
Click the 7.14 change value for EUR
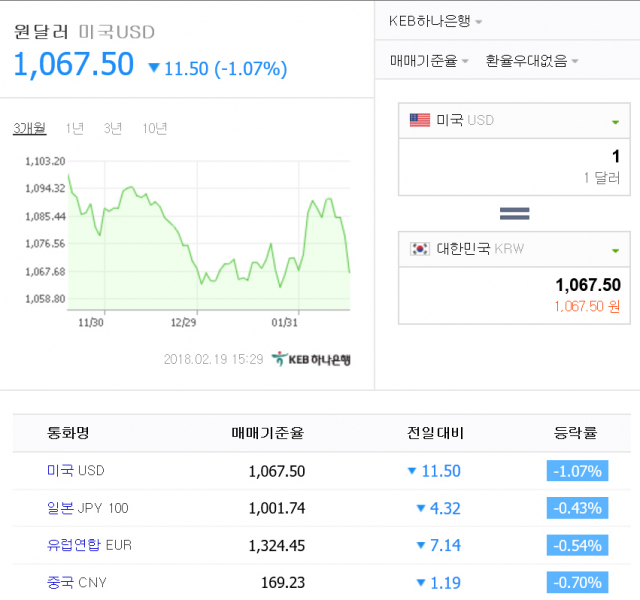445,546
